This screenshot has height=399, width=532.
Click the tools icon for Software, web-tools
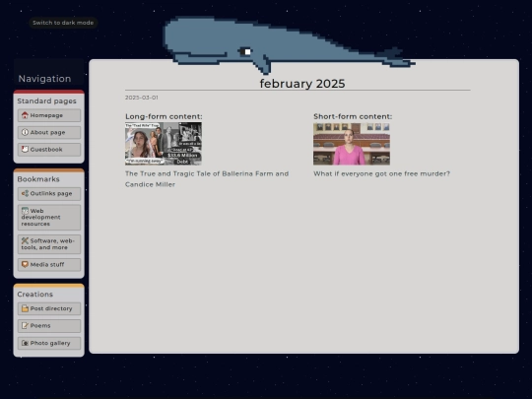point(25,241)
